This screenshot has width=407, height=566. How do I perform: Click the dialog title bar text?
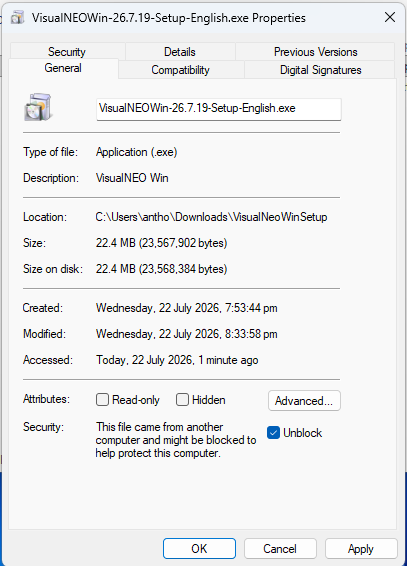coord(169,18)
